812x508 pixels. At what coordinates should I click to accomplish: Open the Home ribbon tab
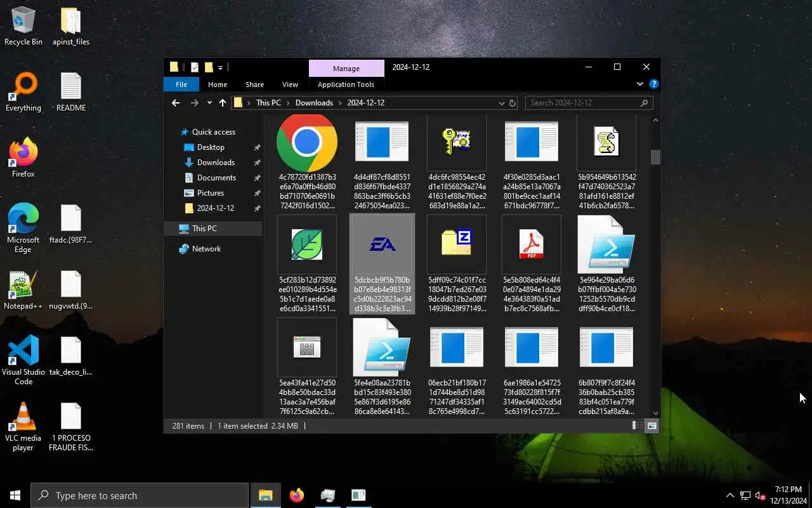click(x=218, y=84)
